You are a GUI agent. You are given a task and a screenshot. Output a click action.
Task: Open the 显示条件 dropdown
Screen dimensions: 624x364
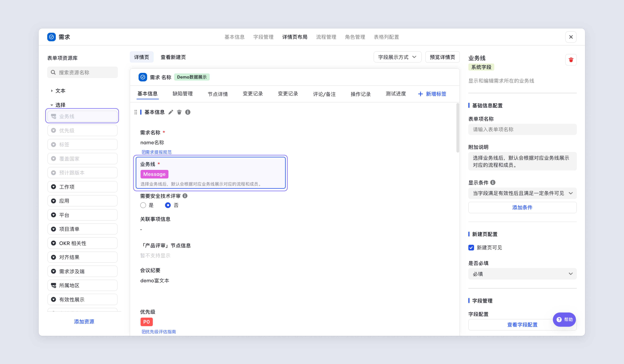pyautogui.click(x=522, y=193)
